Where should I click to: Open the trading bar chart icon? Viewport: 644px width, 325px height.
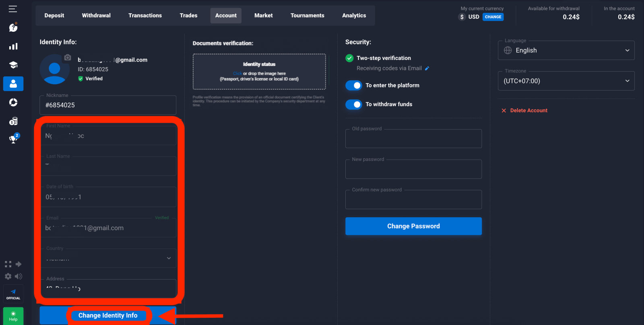(13, 46)
